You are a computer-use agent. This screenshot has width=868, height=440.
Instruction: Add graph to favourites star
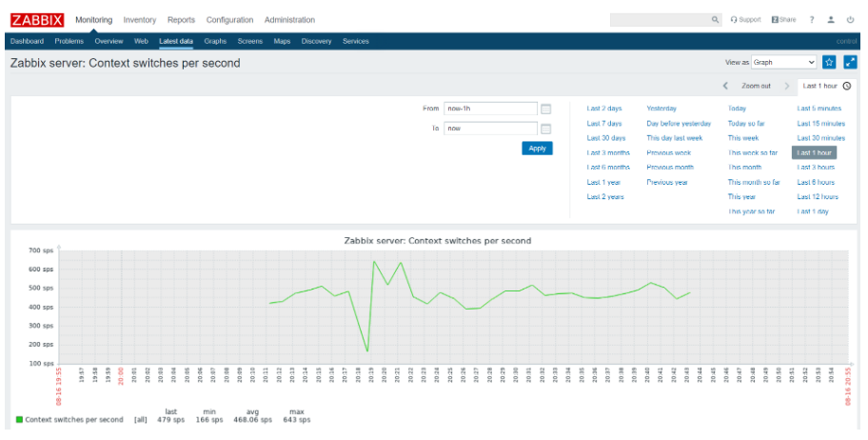tap(829, 63)
